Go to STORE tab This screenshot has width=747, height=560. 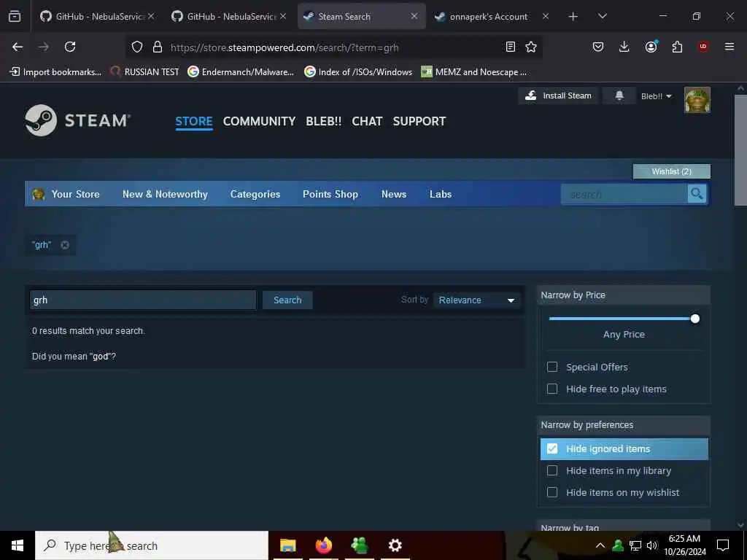click(194, 122)
